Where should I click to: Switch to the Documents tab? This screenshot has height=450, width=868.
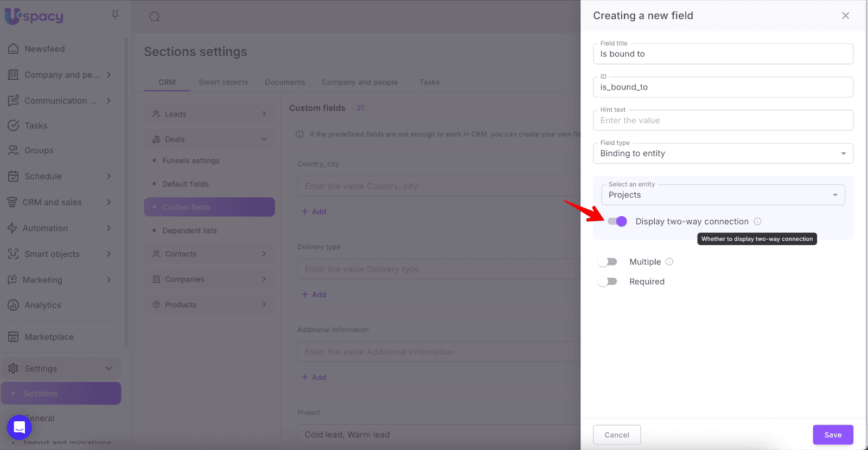pyautogui.click(x=285, y=82)
